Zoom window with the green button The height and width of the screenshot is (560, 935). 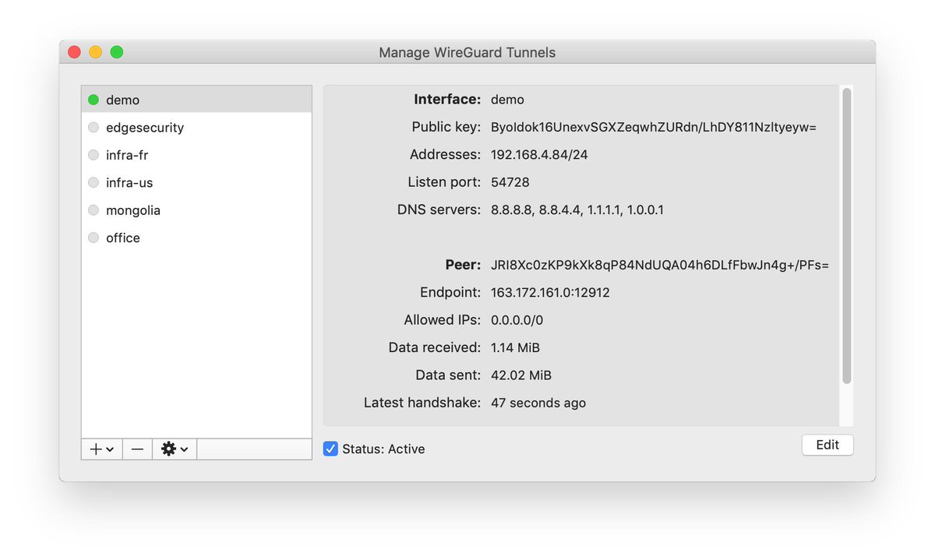pos(117,52)
